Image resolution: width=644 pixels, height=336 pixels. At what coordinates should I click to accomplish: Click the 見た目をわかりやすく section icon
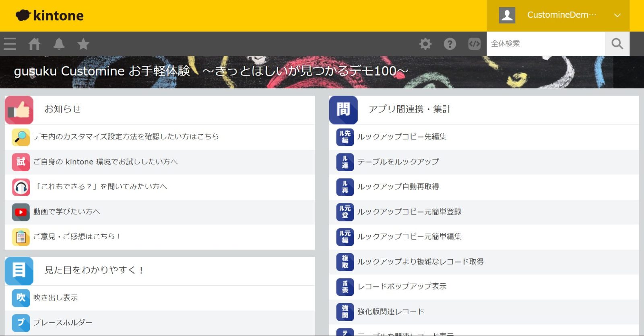19,271
